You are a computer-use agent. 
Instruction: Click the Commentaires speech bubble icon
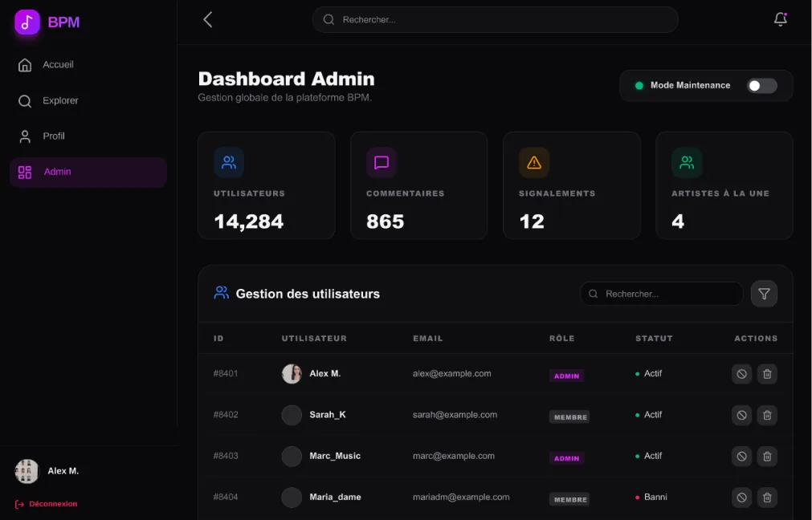[x=382, y=162]
